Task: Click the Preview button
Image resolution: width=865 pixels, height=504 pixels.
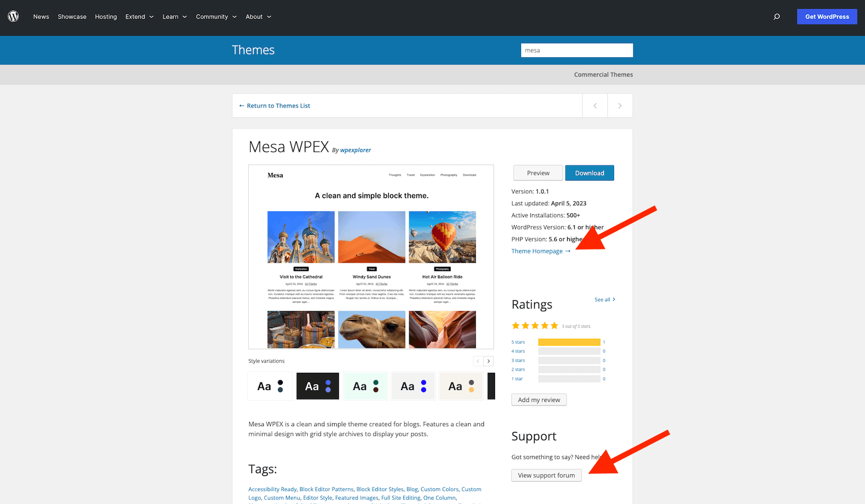Action: tap(538, 173)
